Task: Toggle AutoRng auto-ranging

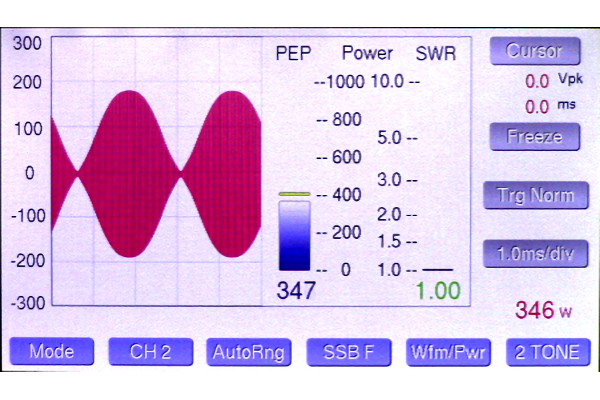Action: (x=249, y=352)
